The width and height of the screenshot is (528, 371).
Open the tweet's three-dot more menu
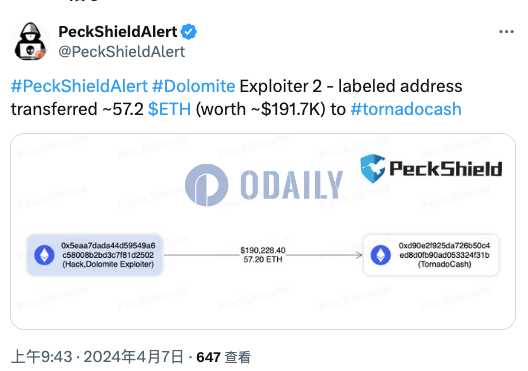506,32
